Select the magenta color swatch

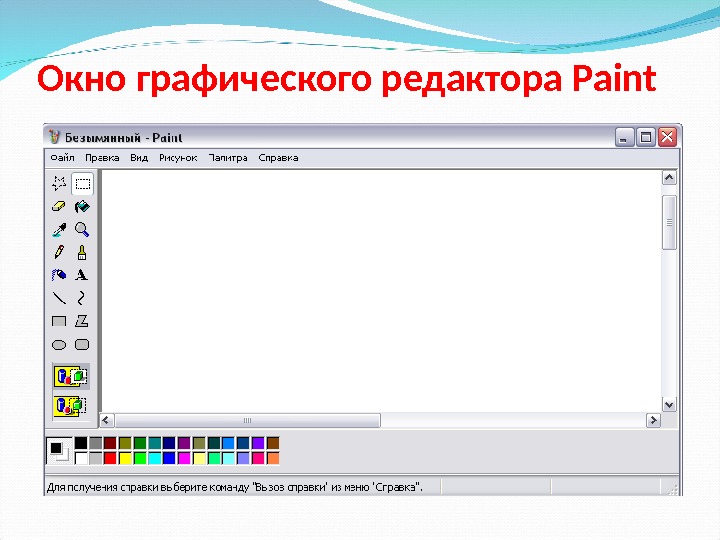coord(184,458)
